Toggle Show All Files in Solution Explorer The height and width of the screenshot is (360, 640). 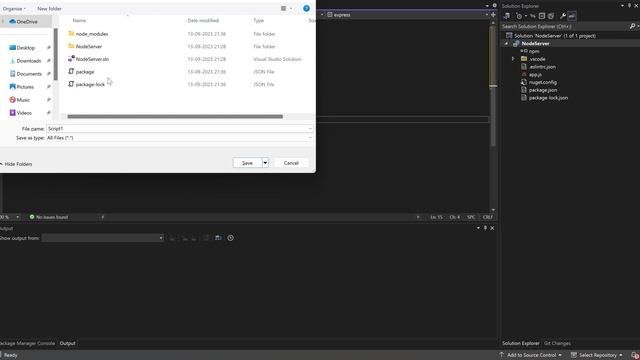tap(551, 16)
